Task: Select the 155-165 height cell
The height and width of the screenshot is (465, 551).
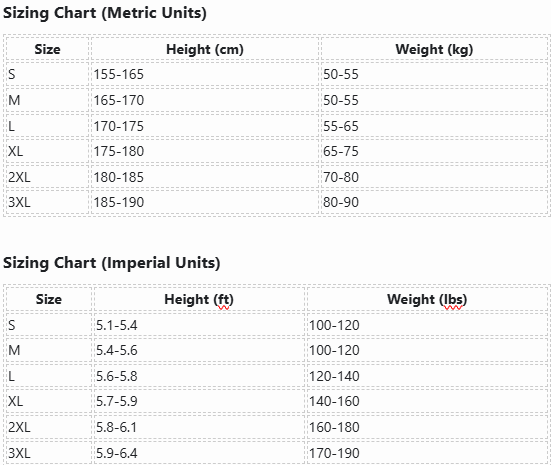Action: [205, 74]
